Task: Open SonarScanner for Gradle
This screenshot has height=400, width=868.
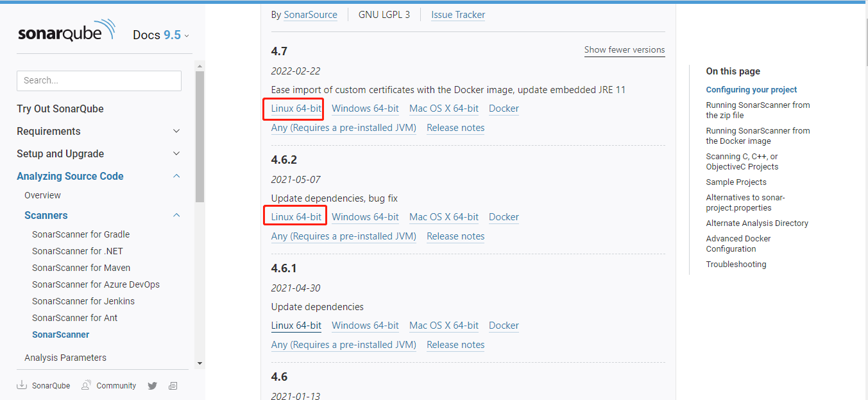Action: [81, 234]
